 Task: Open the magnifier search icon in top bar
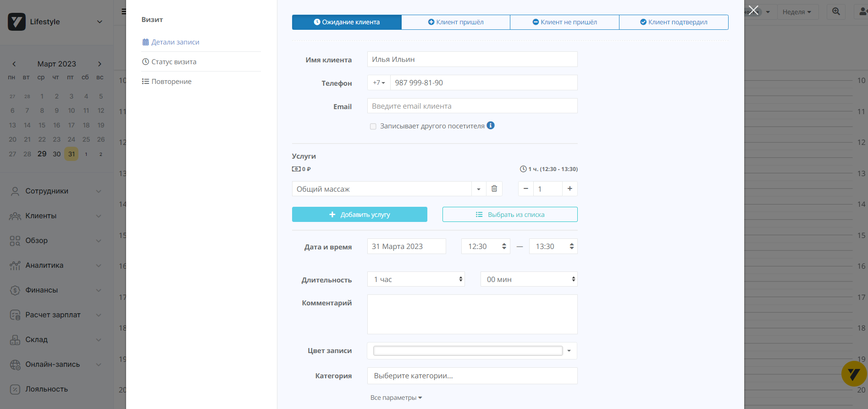836,12
